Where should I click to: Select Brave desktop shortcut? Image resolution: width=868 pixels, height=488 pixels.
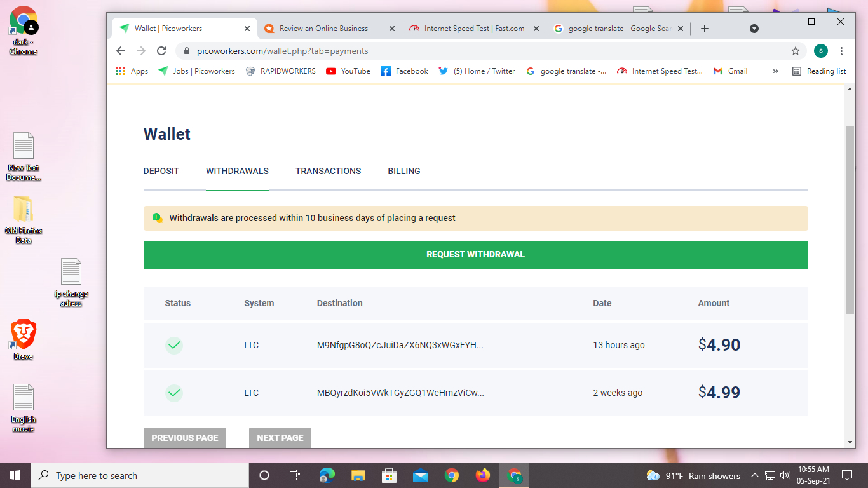coord(23,339)
